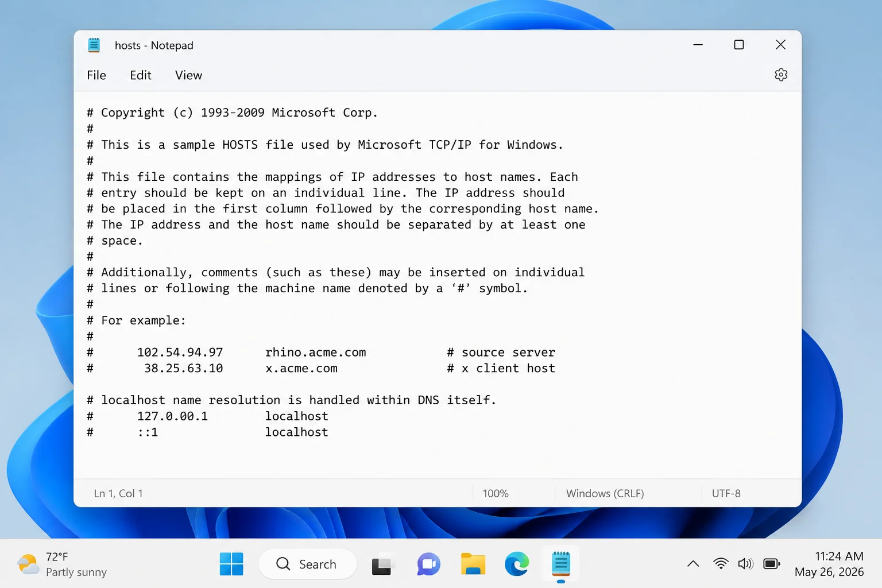Viewport: 882px width, 588px height.
Task: Click the 'For example:' comment line
Action: click(x=137, y=320)
